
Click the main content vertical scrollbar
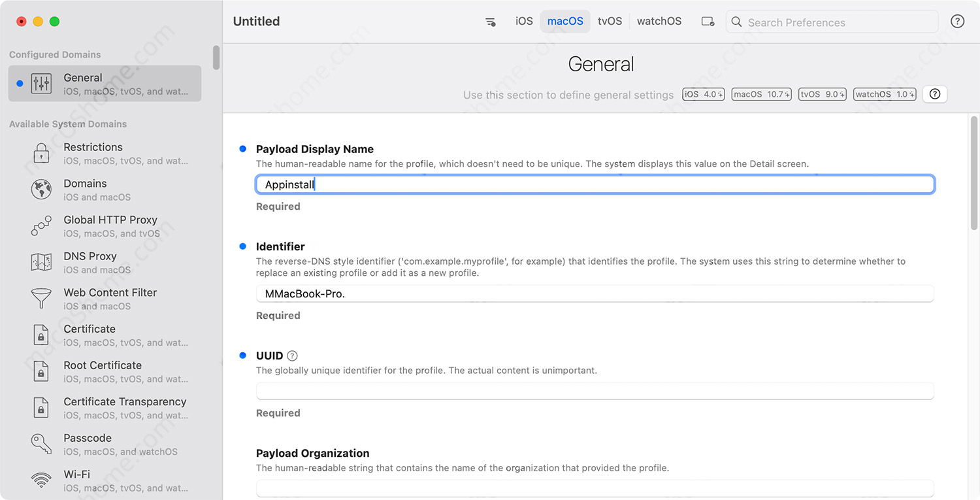974,173
